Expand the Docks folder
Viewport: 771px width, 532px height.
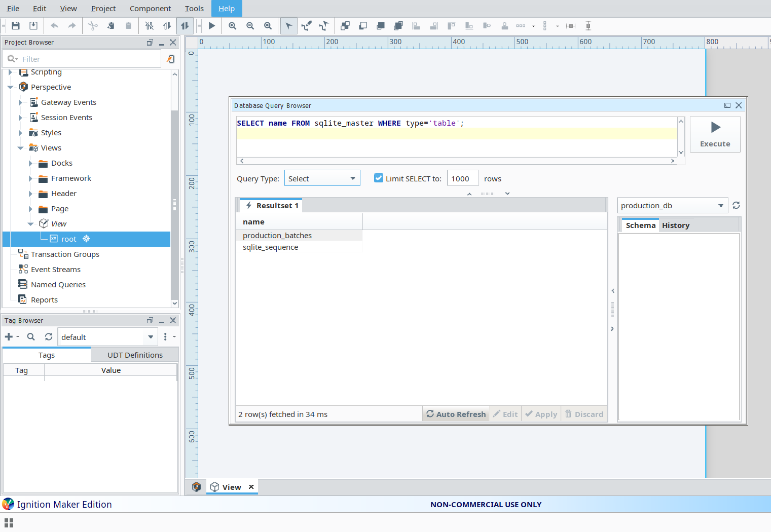pyautogui.click(x=30, y=163)
